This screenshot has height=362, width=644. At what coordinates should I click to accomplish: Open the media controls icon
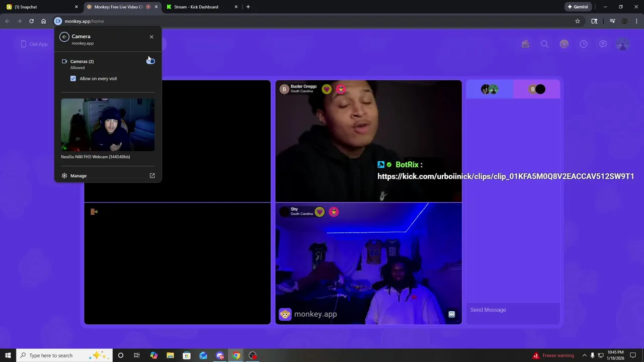pos(612,21)
